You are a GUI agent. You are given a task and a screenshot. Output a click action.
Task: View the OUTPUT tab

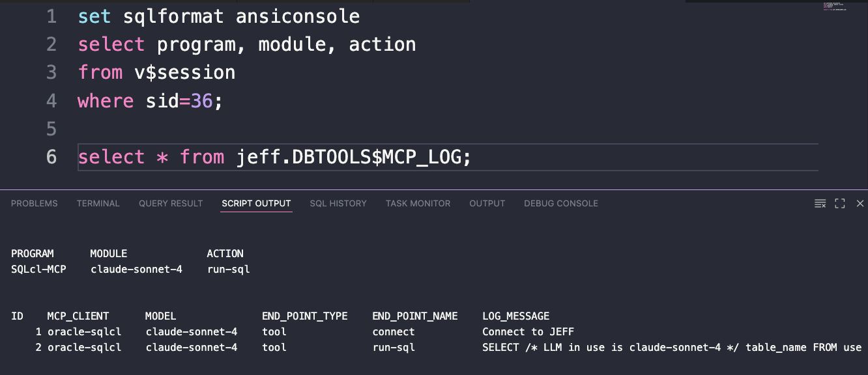point(487,204)
